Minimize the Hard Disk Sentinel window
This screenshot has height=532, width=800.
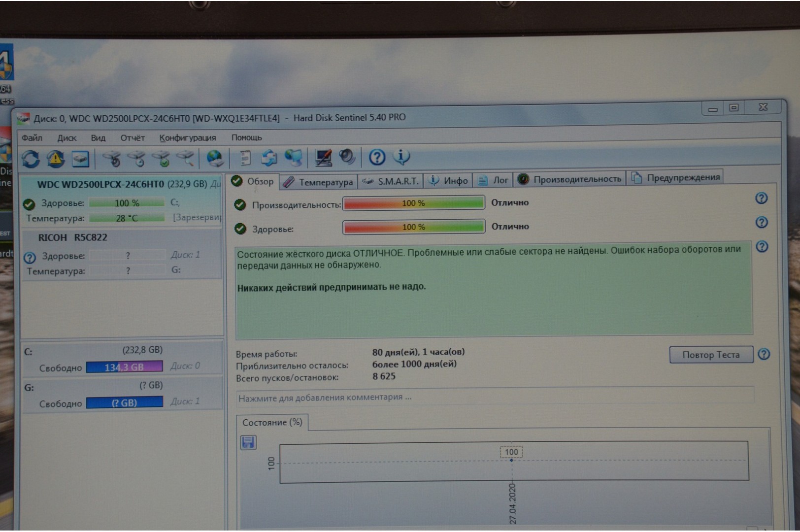tap(713, 108)
